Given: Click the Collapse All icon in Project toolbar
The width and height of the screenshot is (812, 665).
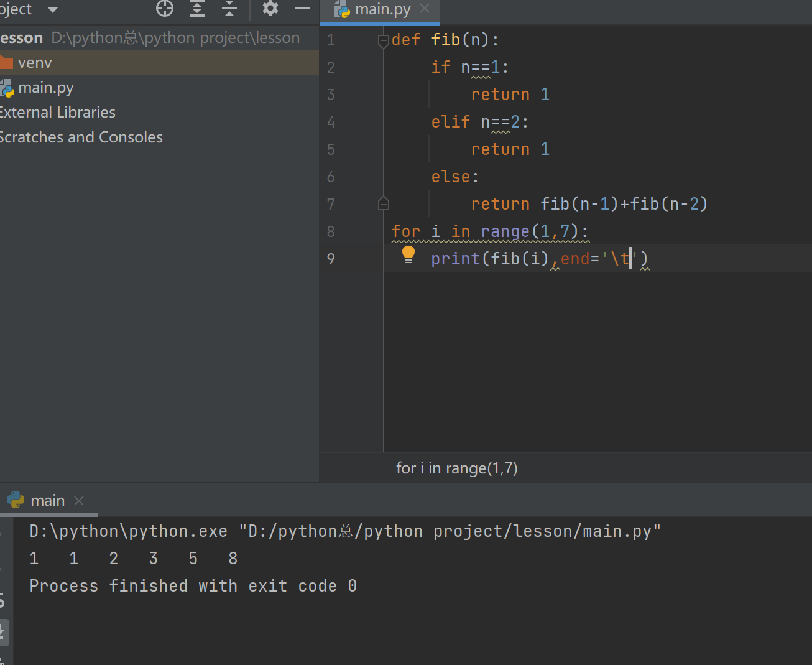Looking at the screenshot, I should 229,9.
